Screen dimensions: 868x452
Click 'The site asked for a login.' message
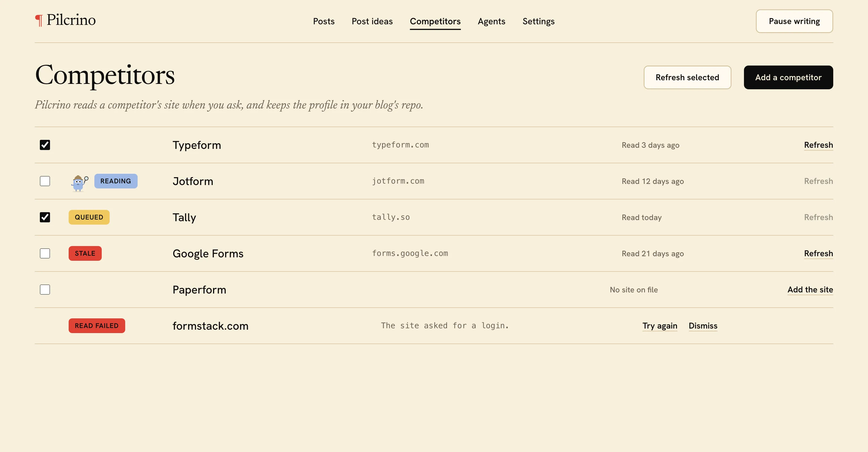pos(444,326)
